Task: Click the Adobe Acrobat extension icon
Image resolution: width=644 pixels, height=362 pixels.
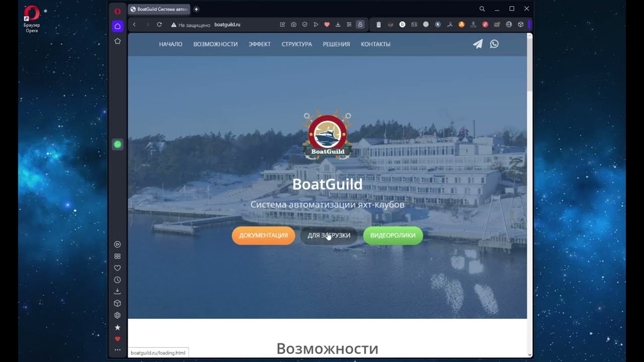Action: point(450,24)
